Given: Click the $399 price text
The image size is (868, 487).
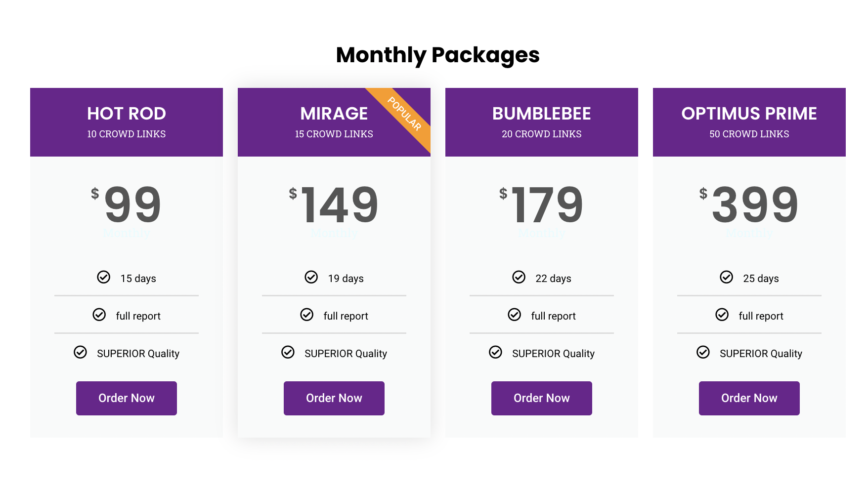Looking at the screenshot, I should tap(749, 204).
